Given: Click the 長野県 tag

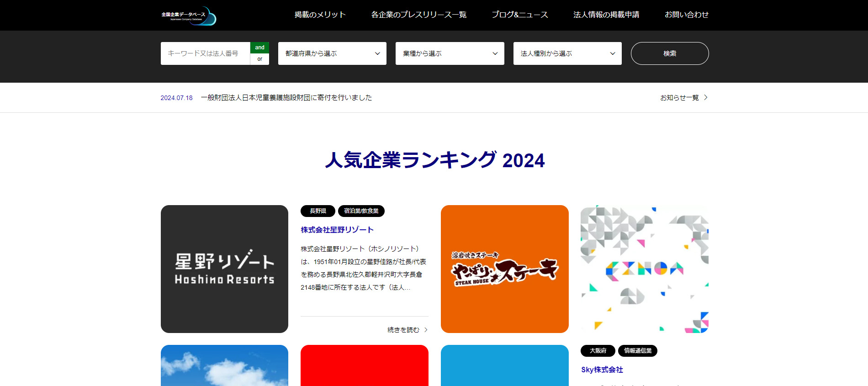Looking at the screenshot, I should tap(318, 211).
